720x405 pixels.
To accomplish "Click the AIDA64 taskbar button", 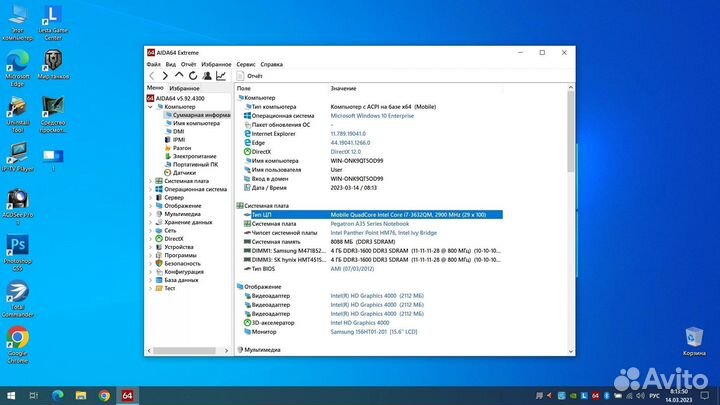I will point(127,395).
